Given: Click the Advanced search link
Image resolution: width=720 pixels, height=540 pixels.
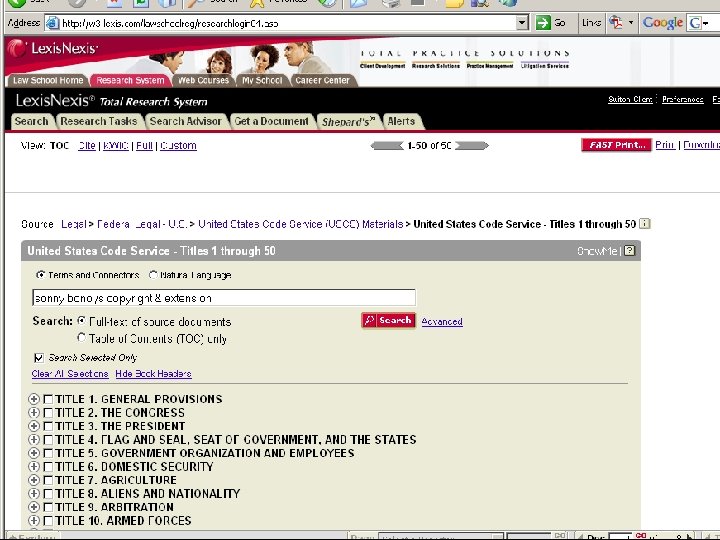Looking at the screenshot, I should (x=442, y=321).
